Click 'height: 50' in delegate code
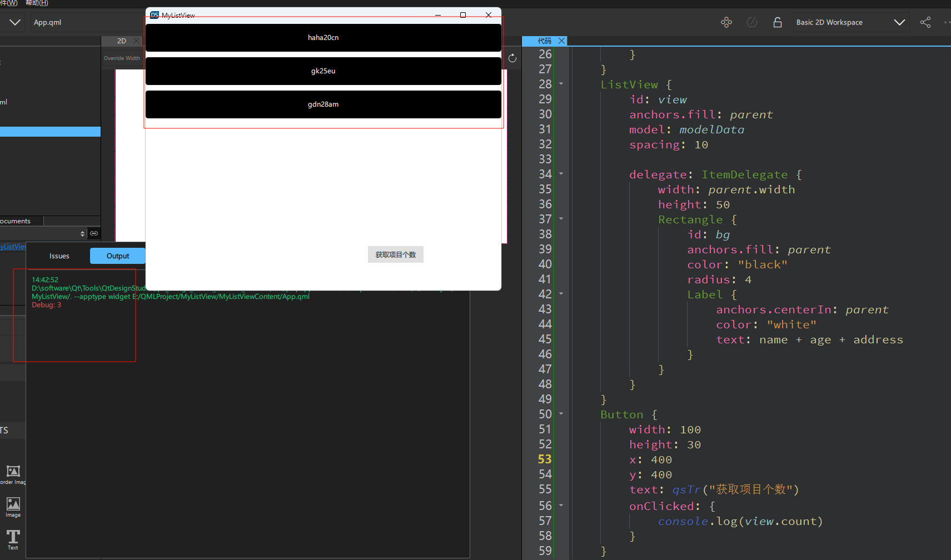Screen dimensions: 951x560 (x=694, y=204)
